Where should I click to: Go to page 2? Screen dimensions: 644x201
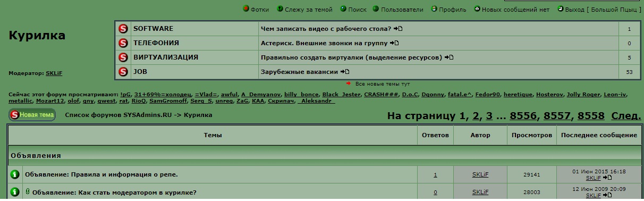click(x=476, y=116)
